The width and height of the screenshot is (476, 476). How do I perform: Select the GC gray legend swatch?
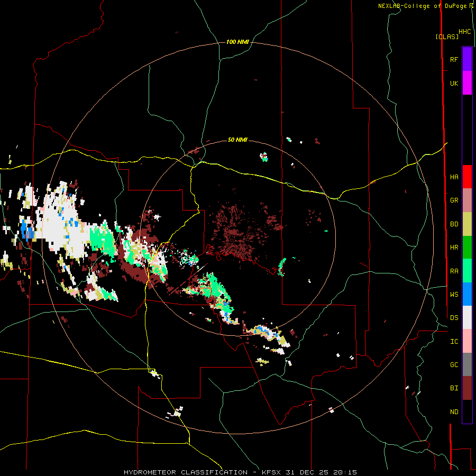click(467, 364)
